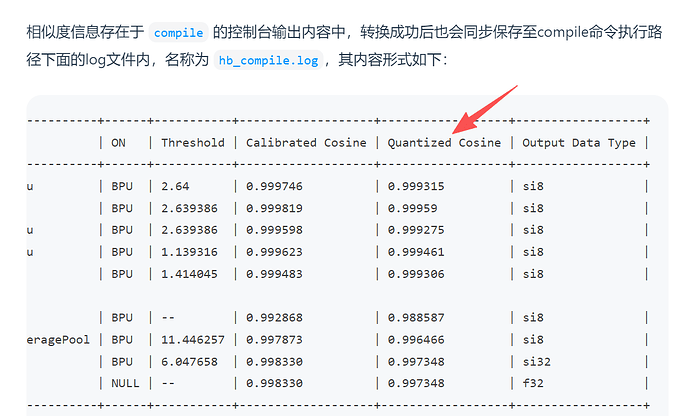Click the compile inline code tag
Viewport: 690px width, 416px height.
[178, 33]
